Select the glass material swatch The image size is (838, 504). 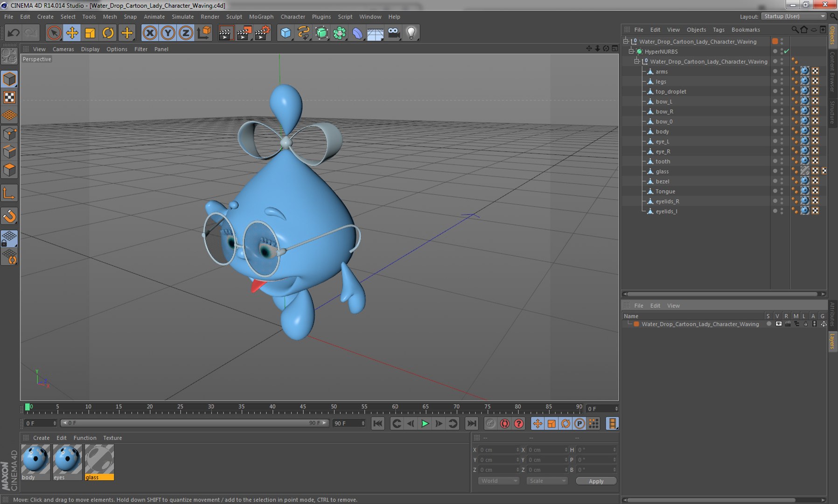99,462
